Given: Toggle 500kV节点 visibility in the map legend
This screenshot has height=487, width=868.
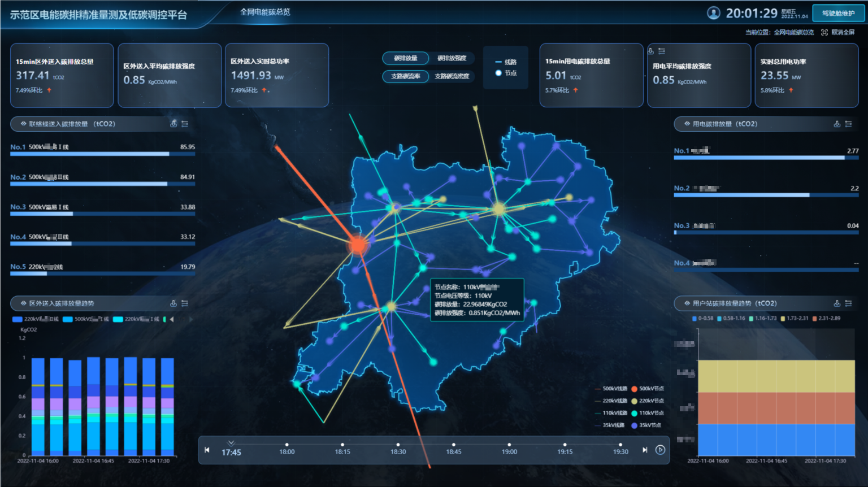Looking at the screenshot, I should coord(647,389).
